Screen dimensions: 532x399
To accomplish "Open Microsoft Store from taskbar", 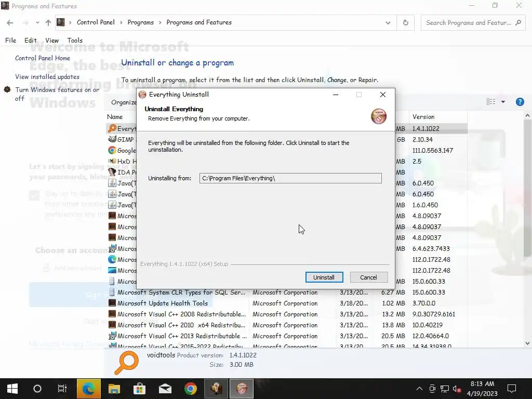I will [x=139, y=389].
